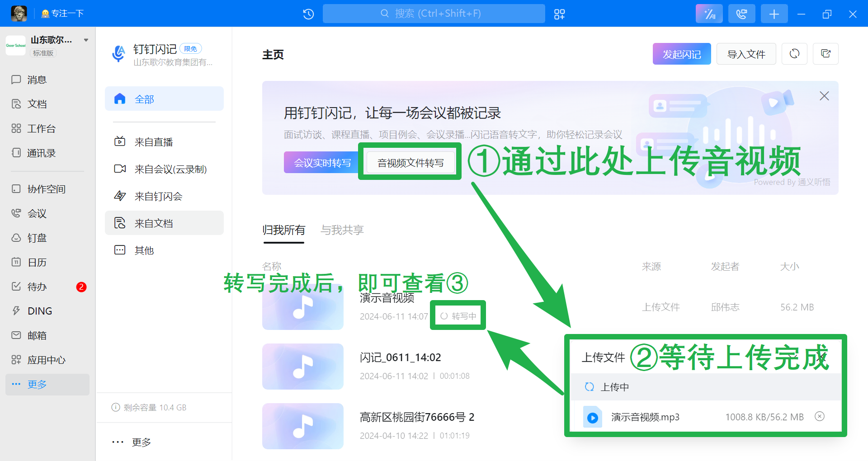The height and width of the screenshot is (461, 868).
Task: Click the 导入文件 button
Action: coord(746,54)
